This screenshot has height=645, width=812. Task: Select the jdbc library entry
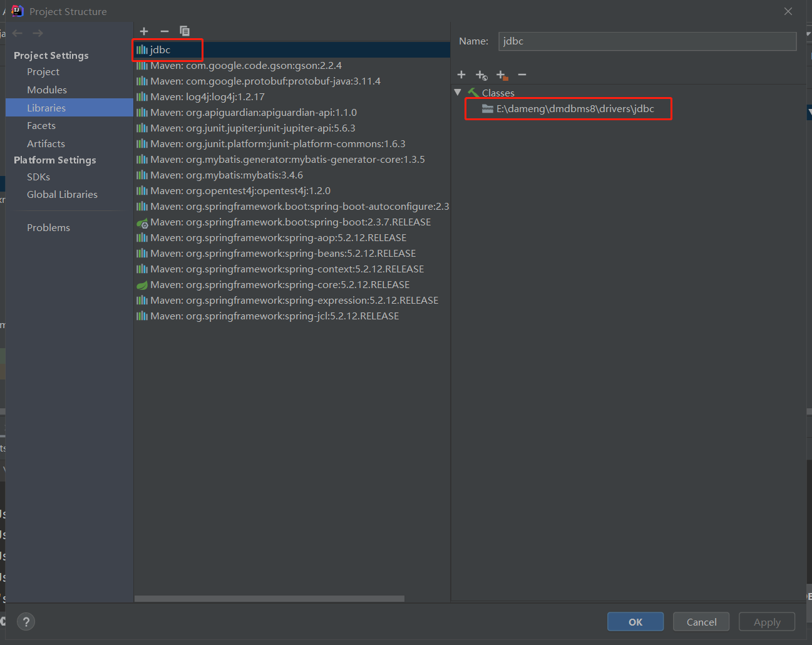pyautogui.click(x=292, y=49)
